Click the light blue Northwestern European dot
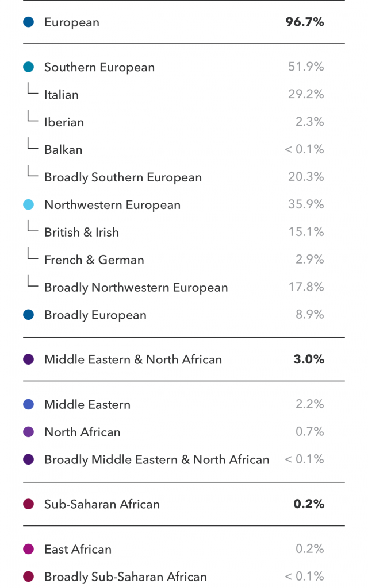The width and height of the screenshot is (368, 588). click(29, 205)
